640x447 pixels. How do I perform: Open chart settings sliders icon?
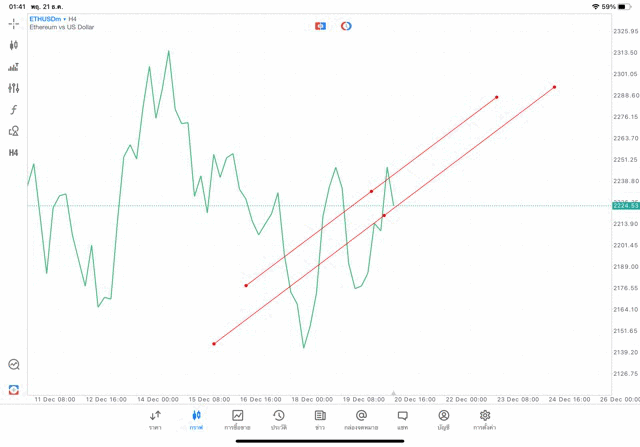pyautogui.click(x=13, y=88)
